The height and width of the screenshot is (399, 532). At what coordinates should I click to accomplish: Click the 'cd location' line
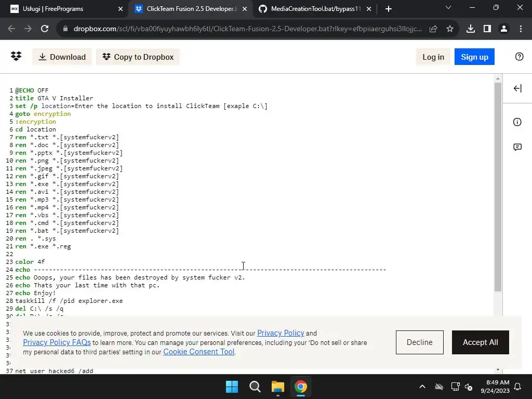(35, 129)
